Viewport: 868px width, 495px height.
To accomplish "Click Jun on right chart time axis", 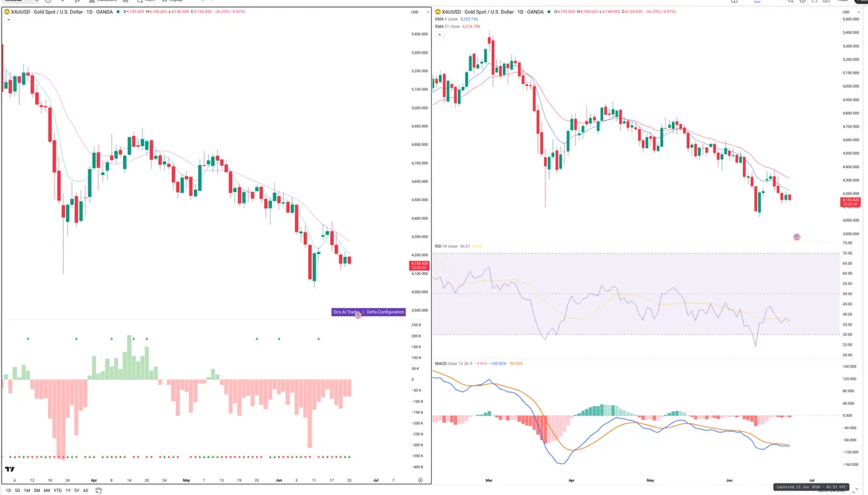I will point(730,480).
